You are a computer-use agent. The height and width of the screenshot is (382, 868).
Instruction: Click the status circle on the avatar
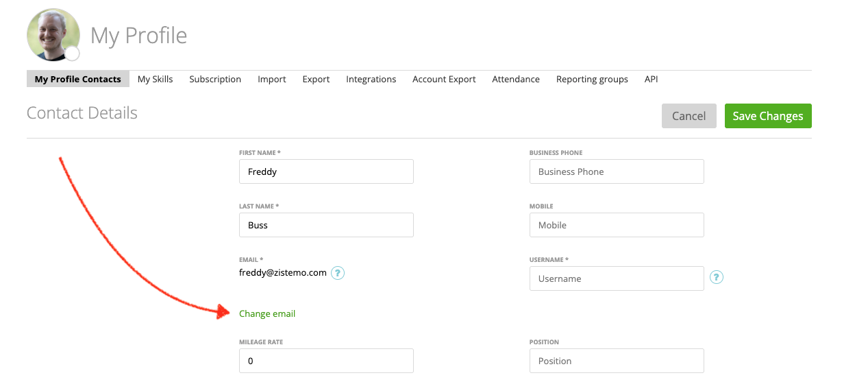coord(72,53)
